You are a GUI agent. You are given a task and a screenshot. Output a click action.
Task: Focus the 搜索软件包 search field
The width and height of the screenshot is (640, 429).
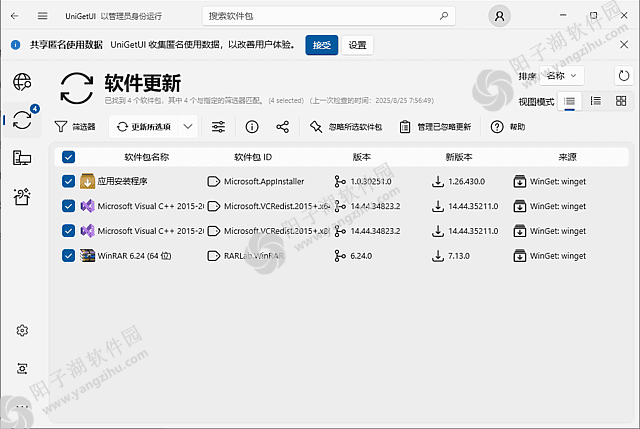pos(329,16)
